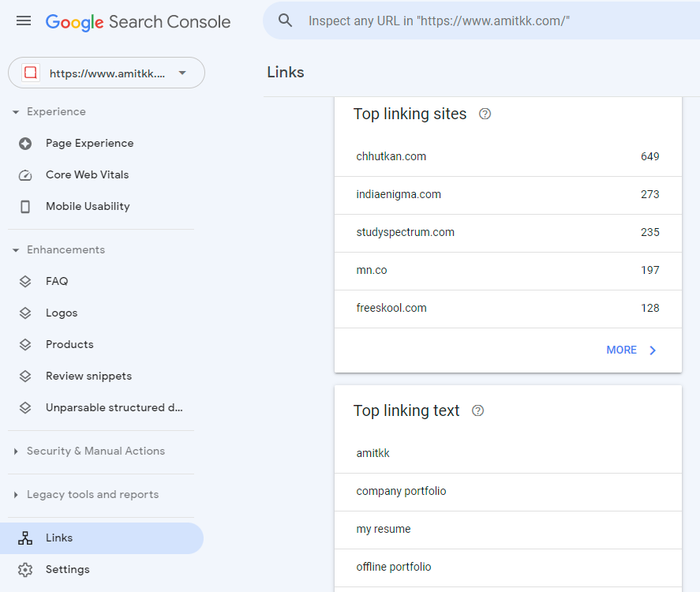Click the Google Search Console logo

click(x=138, y=22)
